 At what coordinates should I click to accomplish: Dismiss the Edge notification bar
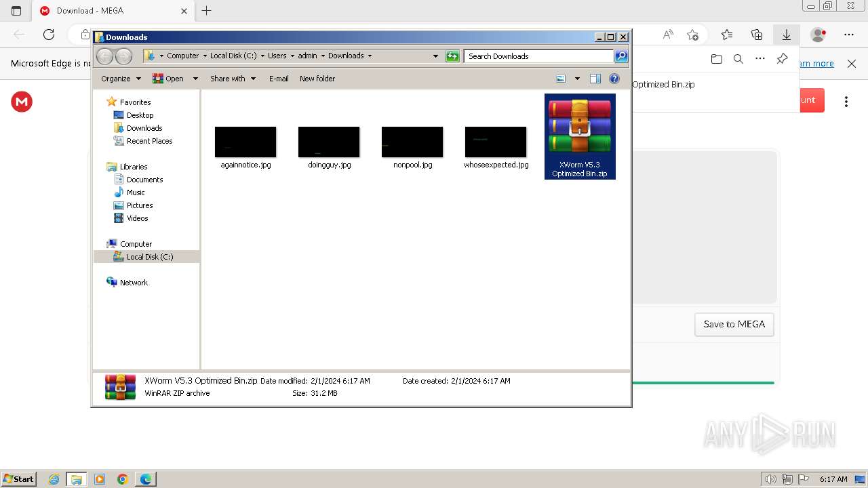point(852,64)
